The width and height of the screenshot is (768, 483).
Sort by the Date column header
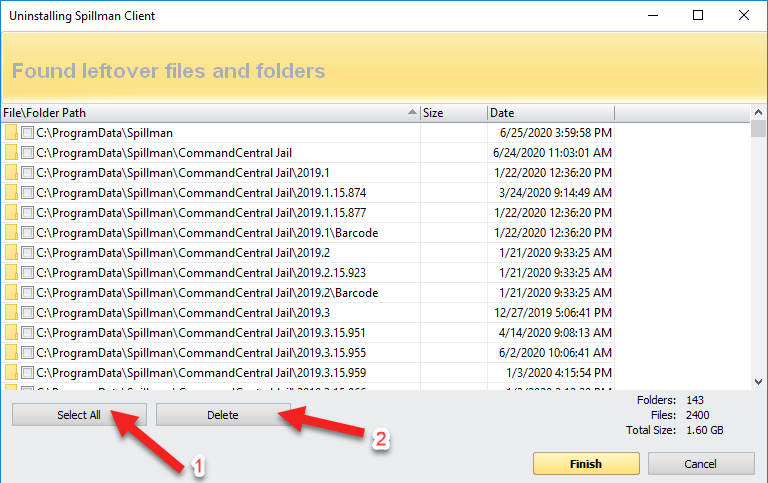pyautogui.click(x=551, y=113)
